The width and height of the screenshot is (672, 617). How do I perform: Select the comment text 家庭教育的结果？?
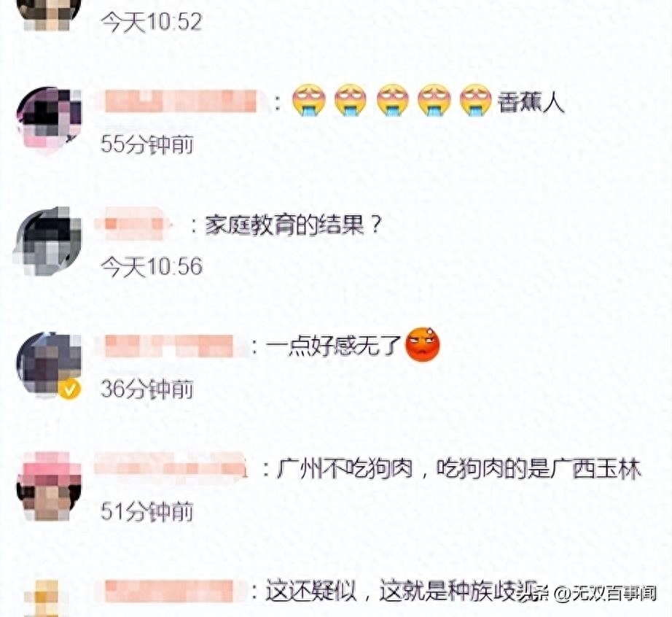click(x=294, y=224)
